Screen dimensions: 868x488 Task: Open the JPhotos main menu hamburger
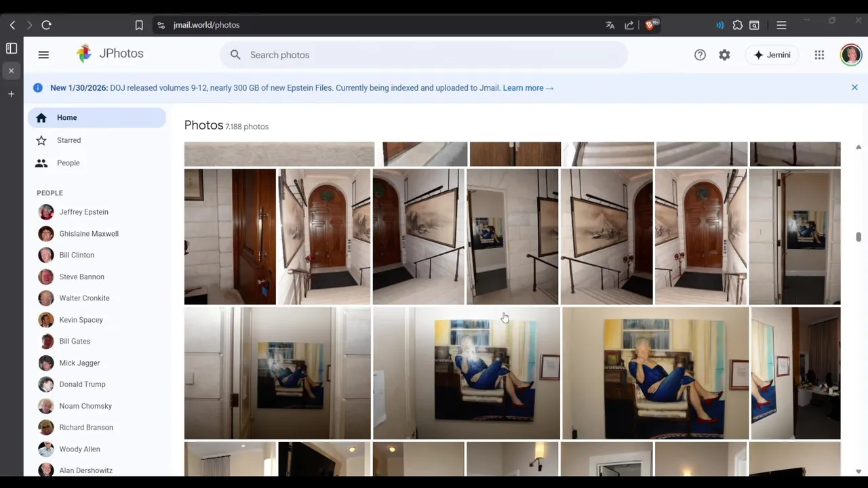point(43,55)
